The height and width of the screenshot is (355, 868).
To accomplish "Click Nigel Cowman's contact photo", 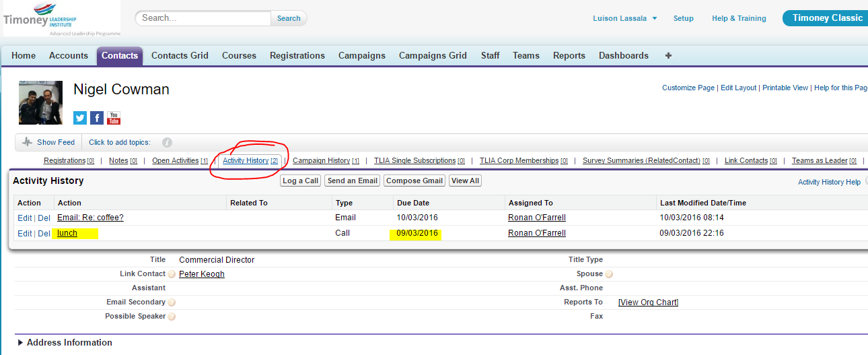I will click(x=41, y=103).
